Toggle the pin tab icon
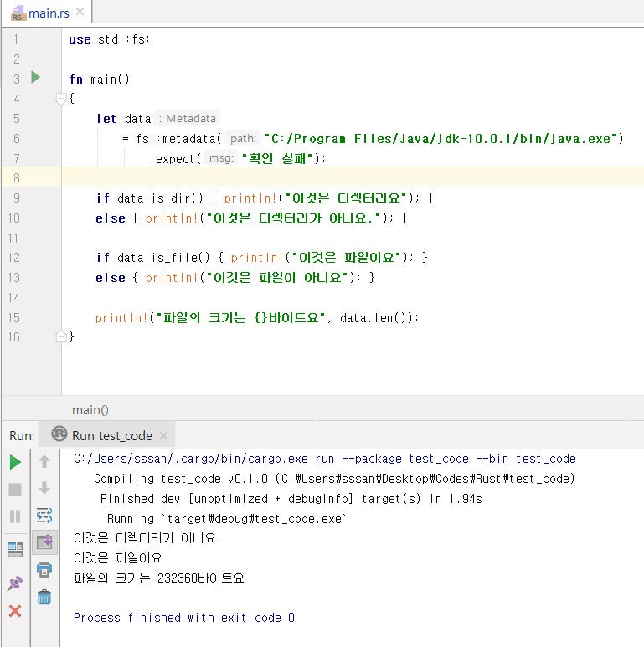The image size is (644, 647). click(x=15, y=583)
